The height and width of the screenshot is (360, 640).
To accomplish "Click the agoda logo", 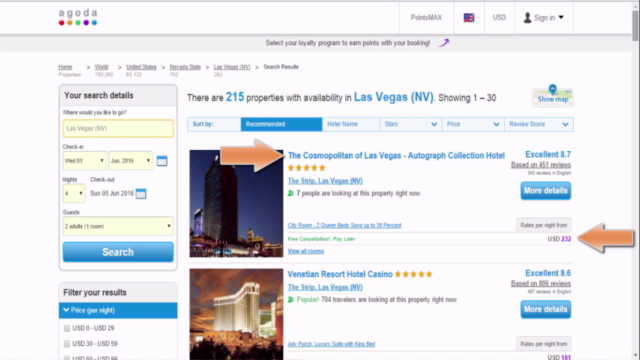I will [x=78, y=18].
